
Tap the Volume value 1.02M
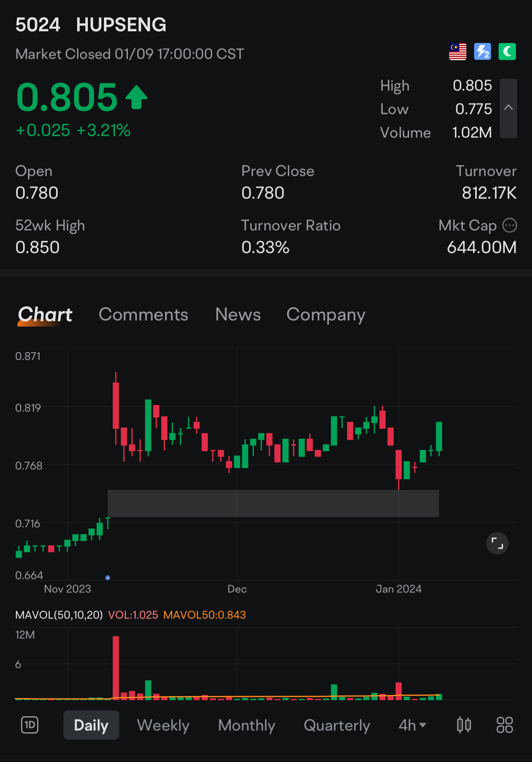[472, 132]
